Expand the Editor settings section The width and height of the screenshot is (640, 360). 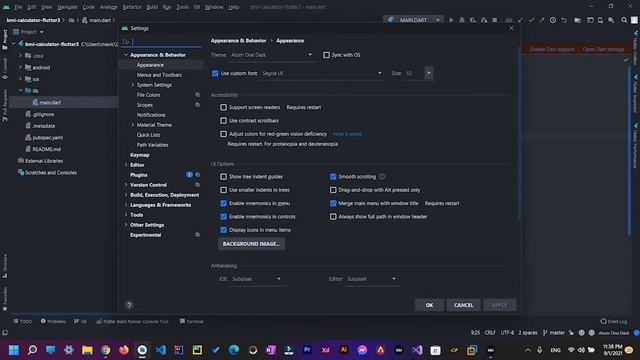tap(126, 165)
